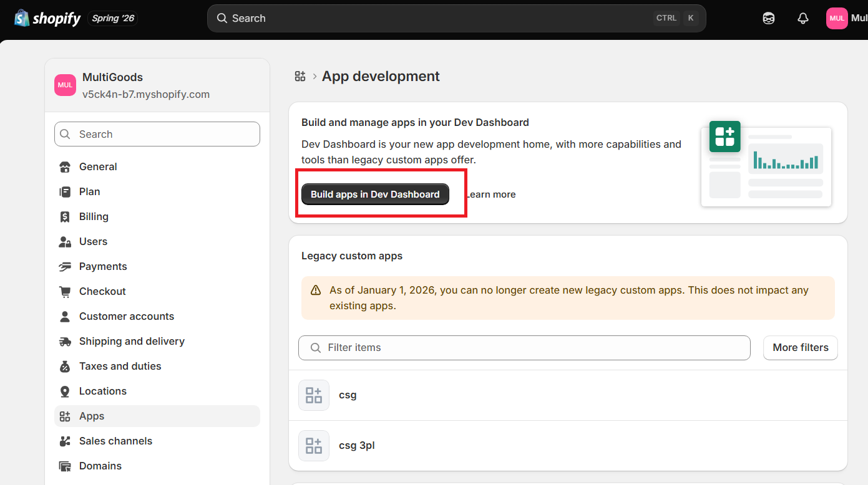Open the MUL account avatar menu
Screen dimensions: 868x485
837,18
